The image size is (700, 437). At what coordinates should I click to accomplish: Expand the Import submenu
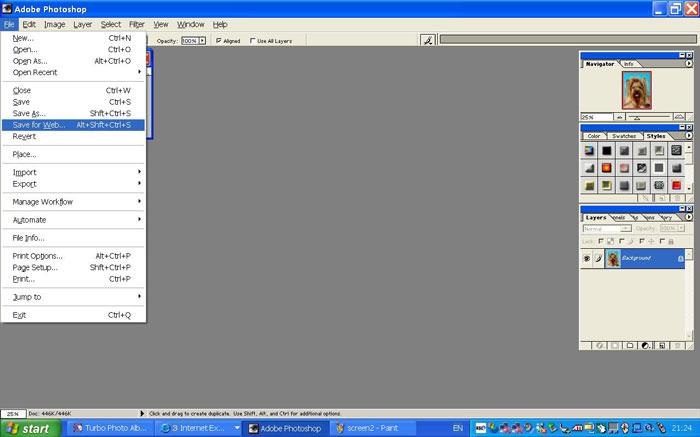coord(74,172)
